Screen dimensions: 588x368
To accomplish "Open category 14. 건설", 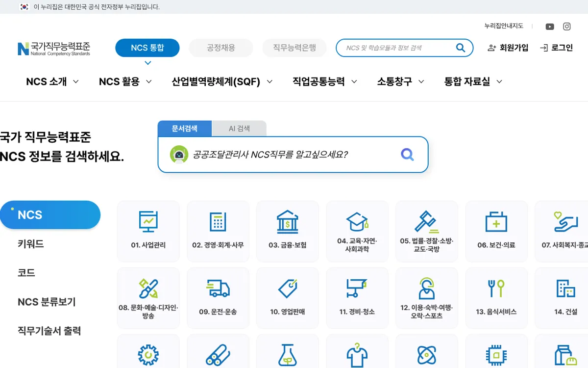I will tap(562, 298).
